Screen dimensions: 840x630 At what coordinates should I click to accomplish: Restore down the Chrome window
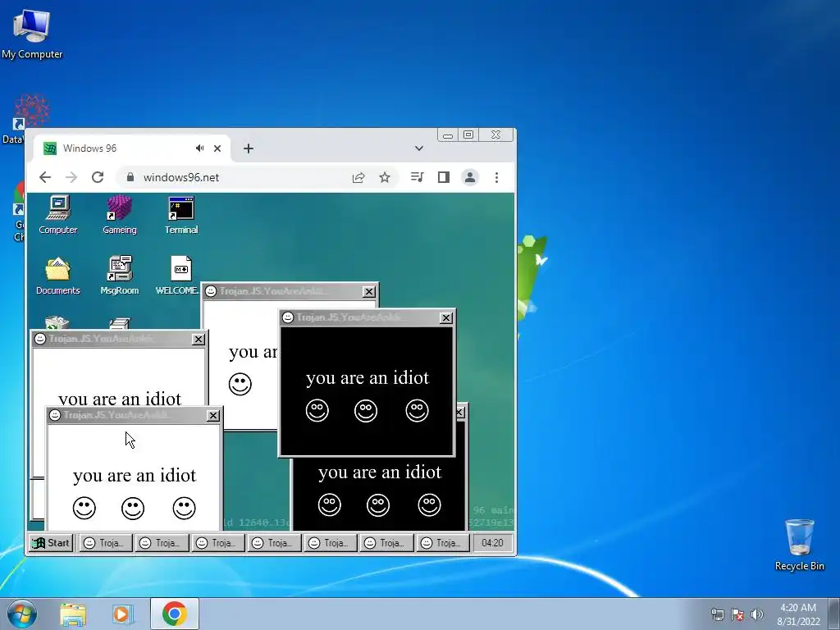coord(468,135)
